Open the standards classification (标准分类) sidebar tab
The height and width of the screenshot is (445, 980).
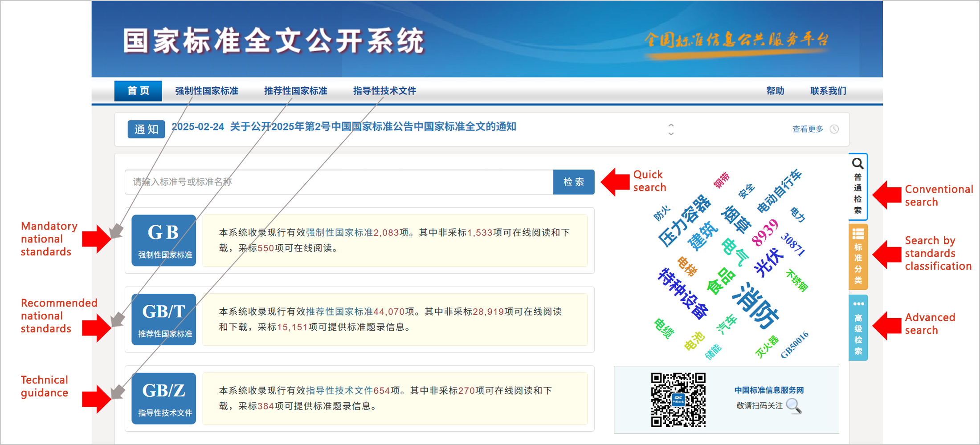point(857,257)
